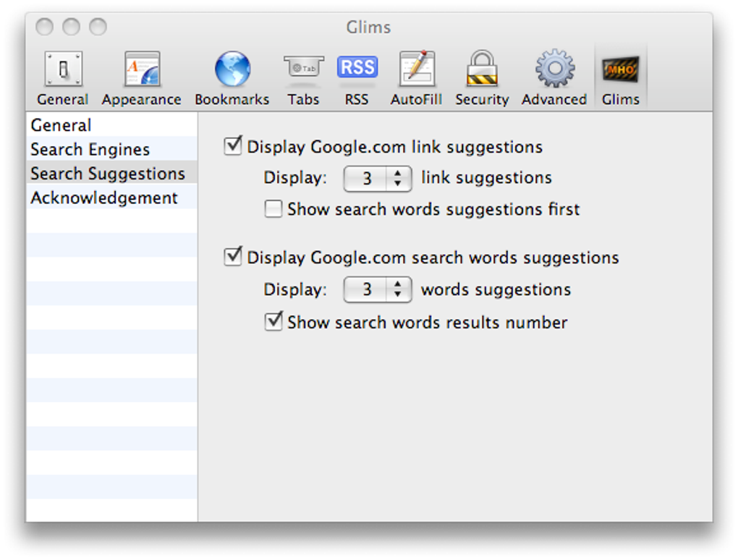Open the Bookmarks globe icon
This screenshot has width=738, height=560.
[x=232, y=70]
